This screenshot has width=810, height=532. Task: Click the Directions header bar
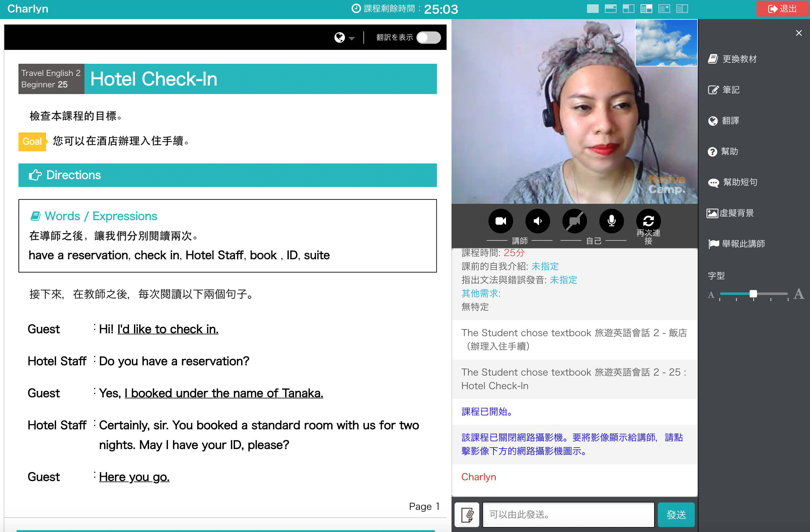tap(227, 175)
